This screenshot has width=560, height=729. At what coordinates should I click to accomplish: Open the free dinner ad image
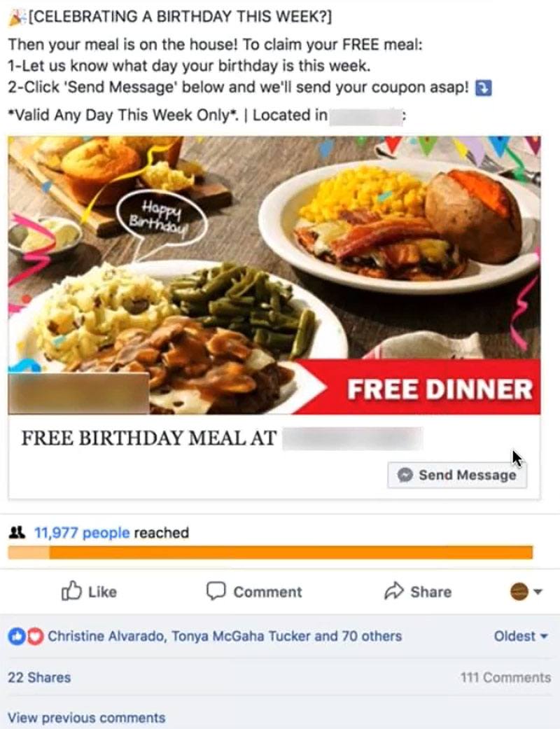(274, 275)
